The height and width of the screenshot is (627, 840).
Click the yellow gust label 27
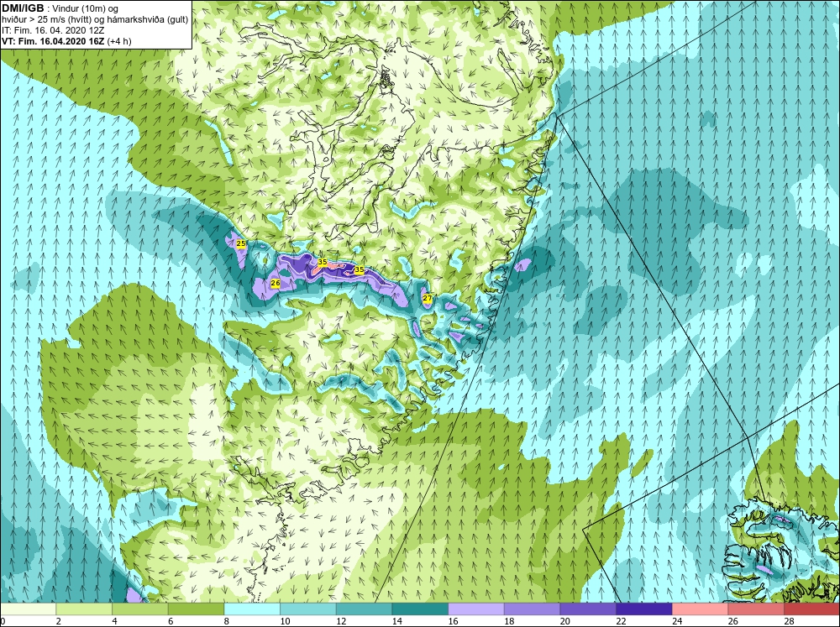[x=428, y=298]
